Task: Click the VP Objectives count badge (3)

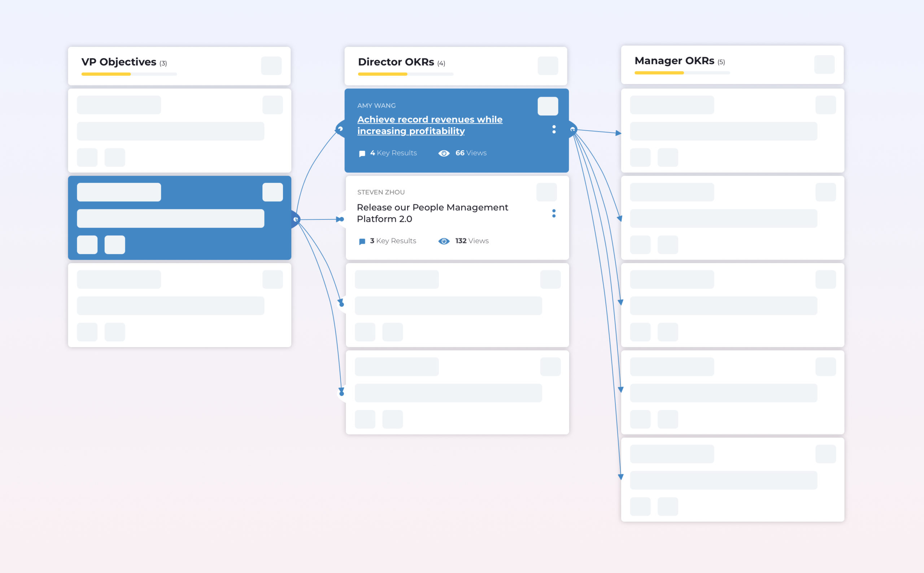Action: tap(164, 63)
